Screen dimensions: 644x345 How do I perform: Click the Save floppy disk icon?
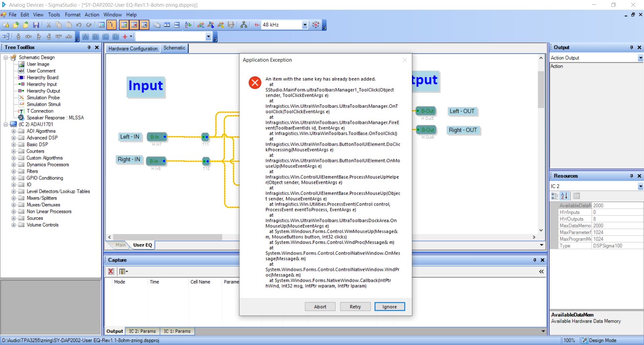[x=36, y=25]
